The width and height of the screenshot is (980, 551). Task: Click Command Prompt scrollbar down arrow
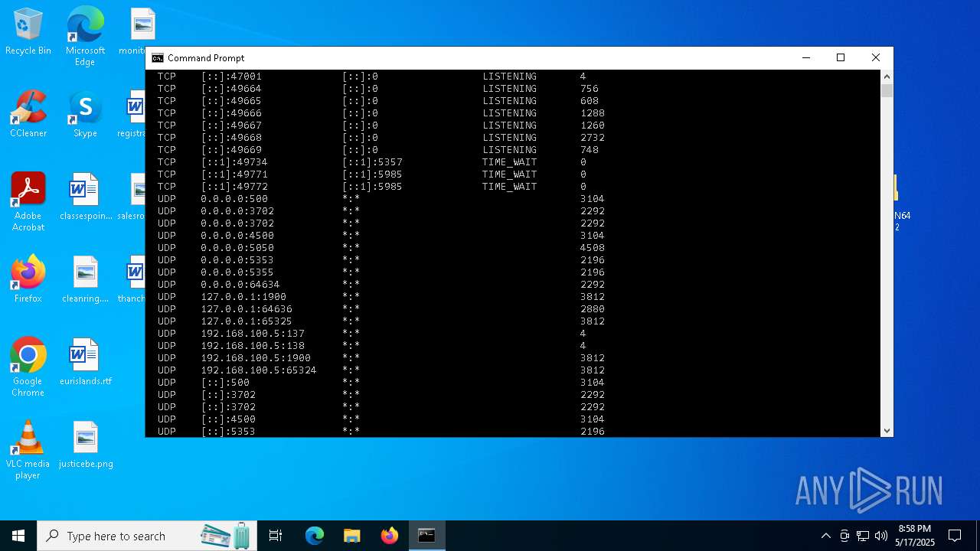887,431
